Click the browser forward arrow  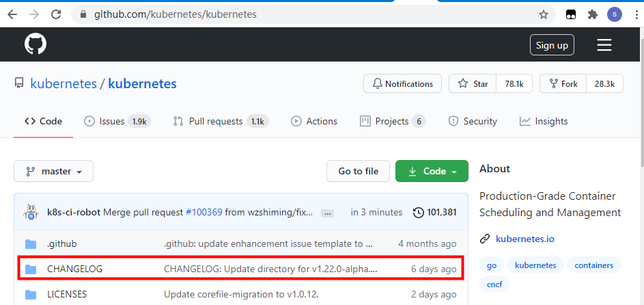[x=35, y=15]
